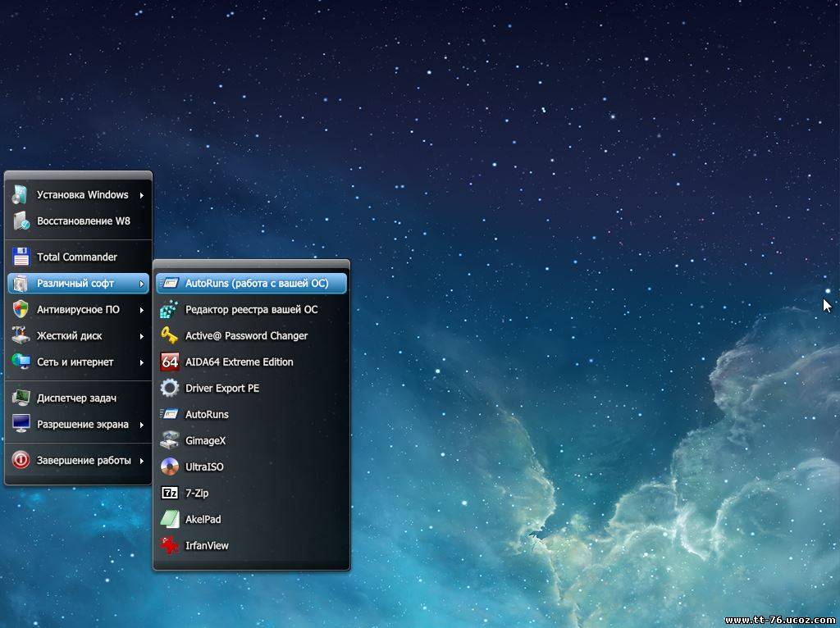Select 'AutoRuns (работа с вашей ОС)' entry
This screenshot has width=840, height=628.
coord(251,283)
